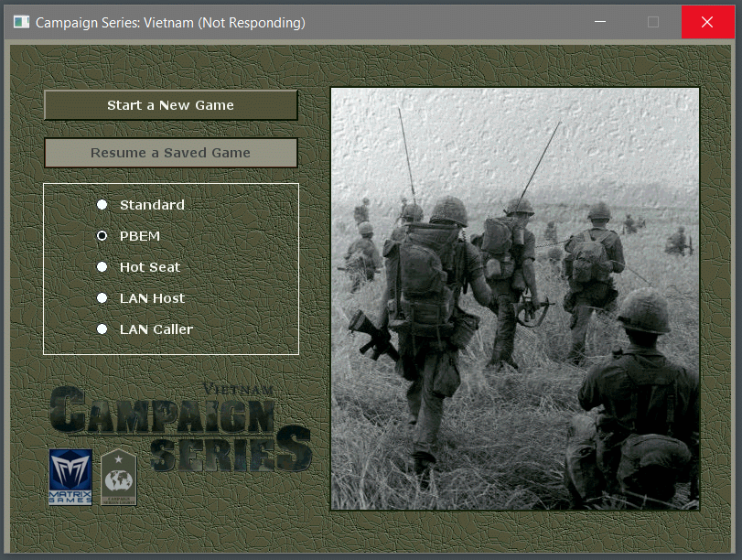Open Resume a Saved Game
The height and width of the screenshot is (560, 742).
point(171,153)
